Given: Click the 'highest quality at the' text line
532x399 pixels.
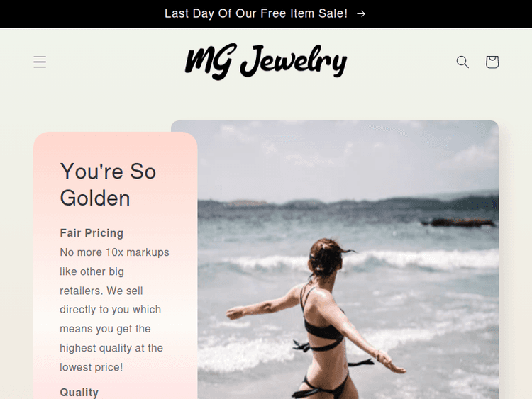Looking at the screenshot, I should point(111,348).
